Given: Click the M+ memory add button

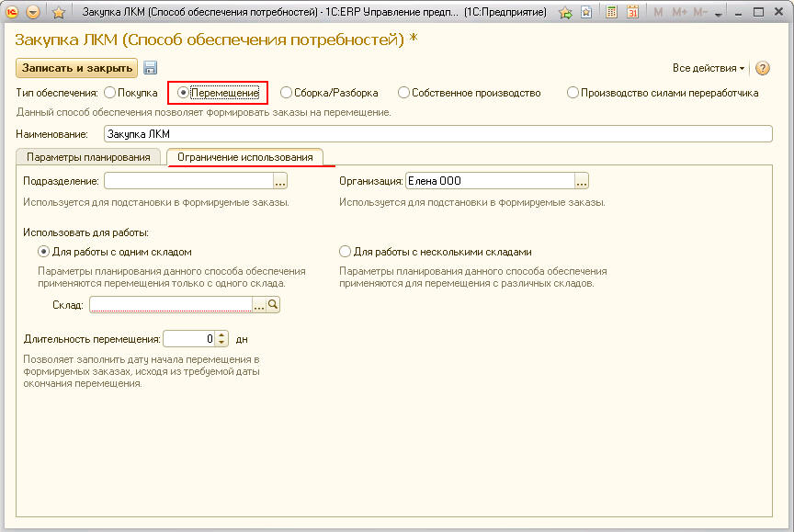Looking at the screenshot, I should click(679, 12).
